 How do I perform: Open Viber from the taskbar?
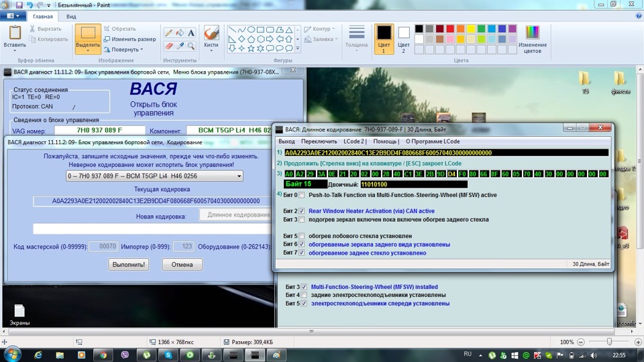coord(125,355)
